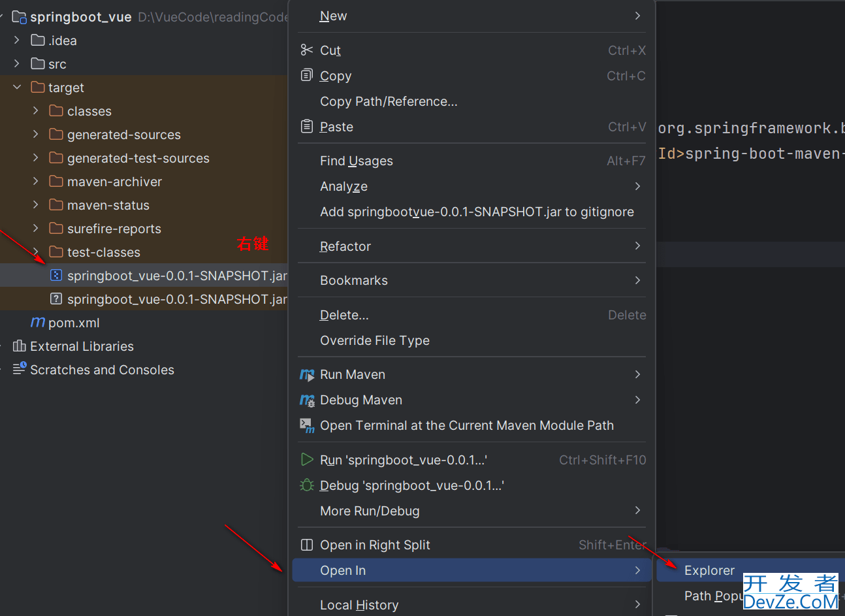This screenshot has width=845, height=616.
Task: Click the Debug bug icon
Action: [306, 485]
